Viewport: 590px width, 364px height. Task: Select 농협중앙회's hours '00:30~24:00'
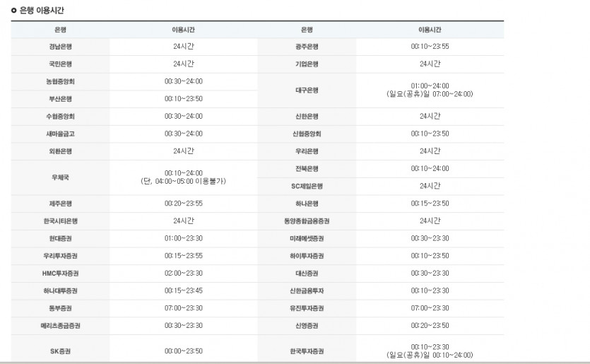pyautogui.click(x=183, y=81)
